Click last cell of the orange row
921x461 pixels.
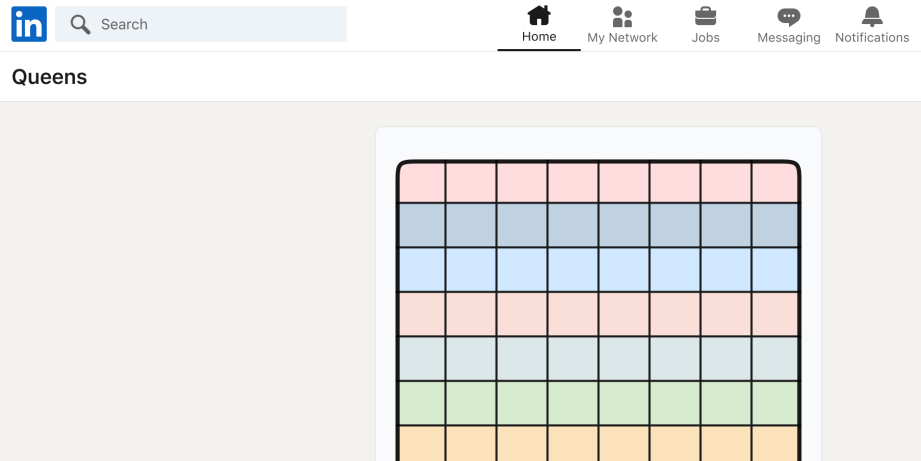coord(775,444)
